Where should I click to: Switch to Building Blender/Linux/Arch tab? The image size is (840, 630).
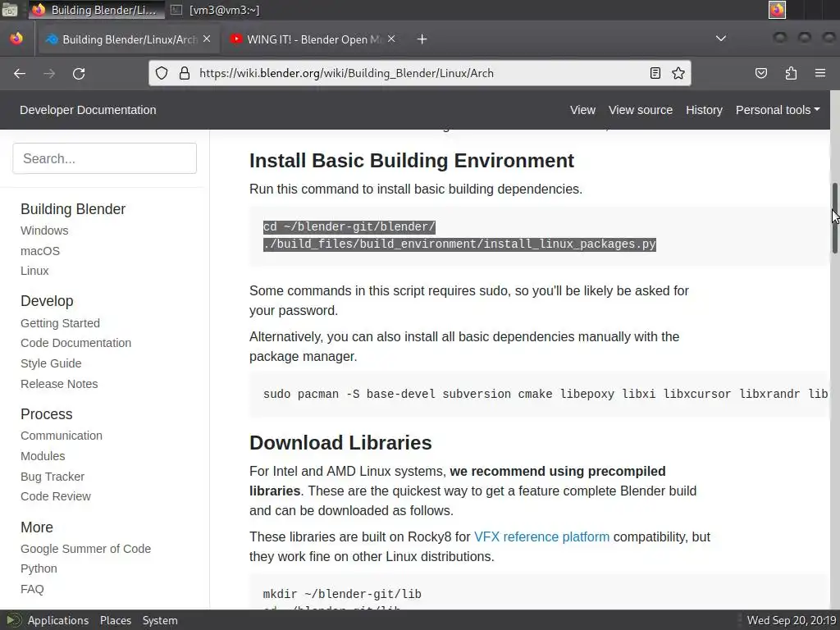(x=129, y=39)
